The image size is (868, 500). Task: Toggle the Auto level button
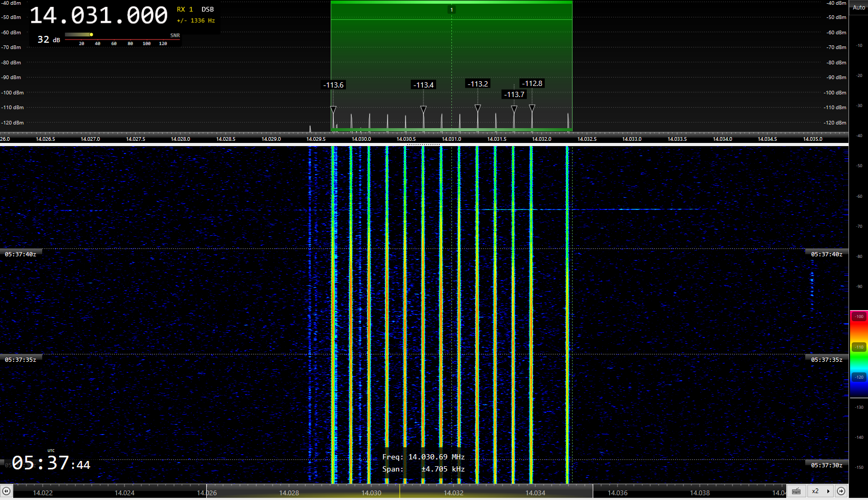[x=859, y=7]
